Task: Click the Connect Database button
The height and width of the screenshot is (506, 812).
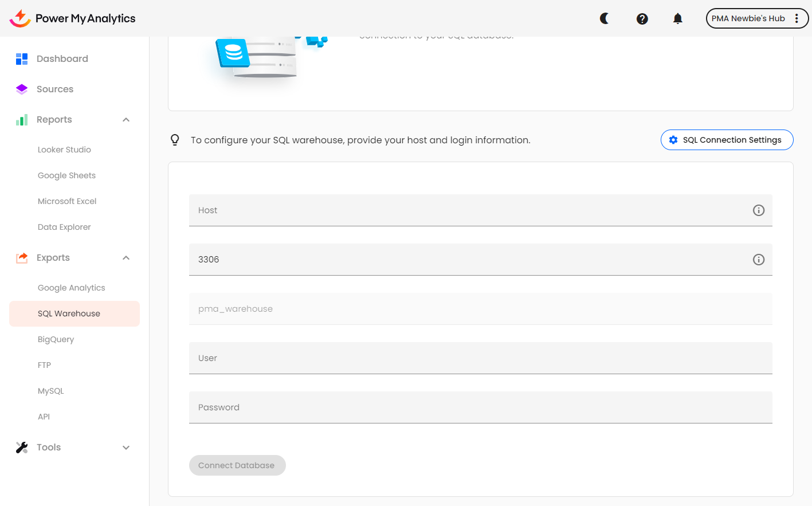Action: point(237,465)
